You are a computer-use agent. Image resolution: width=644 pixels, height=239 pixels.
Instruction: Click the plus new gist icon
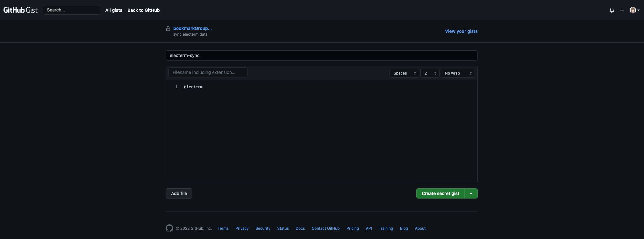pyautogui.click(x=622, y=10)
